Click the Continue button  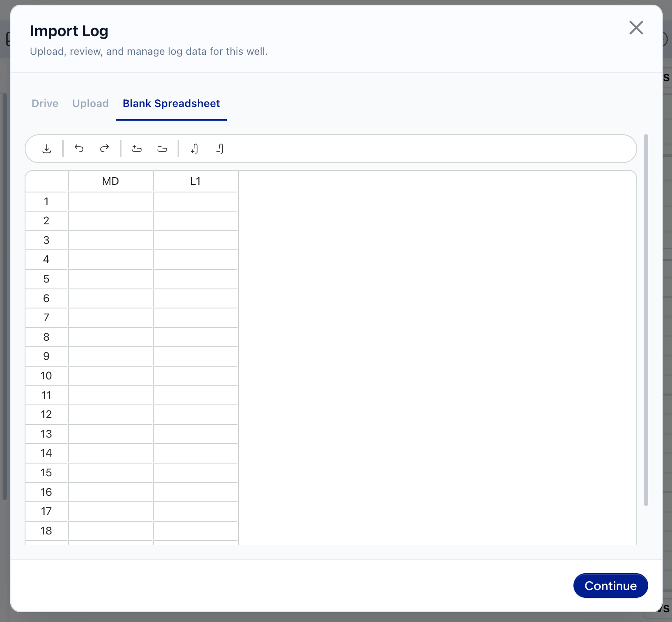(x=611, y=585)
